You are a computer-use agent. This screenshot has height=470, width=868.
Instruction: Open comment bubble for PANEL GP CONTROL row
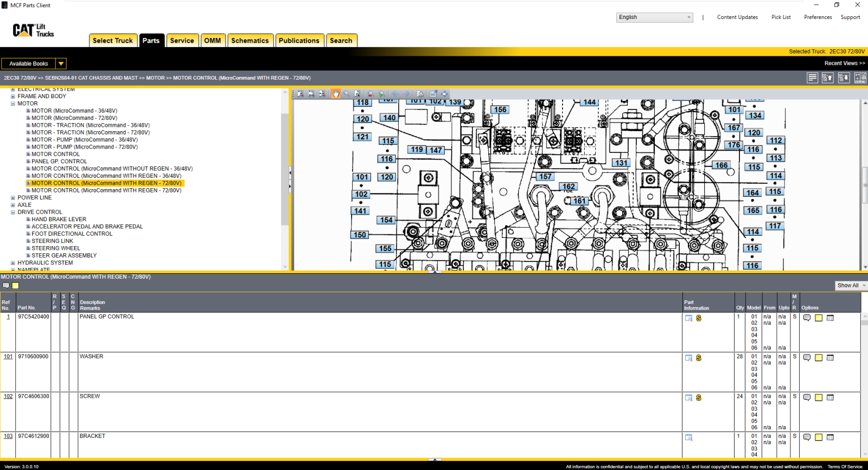pyautogui.click(x=807, y=318)
